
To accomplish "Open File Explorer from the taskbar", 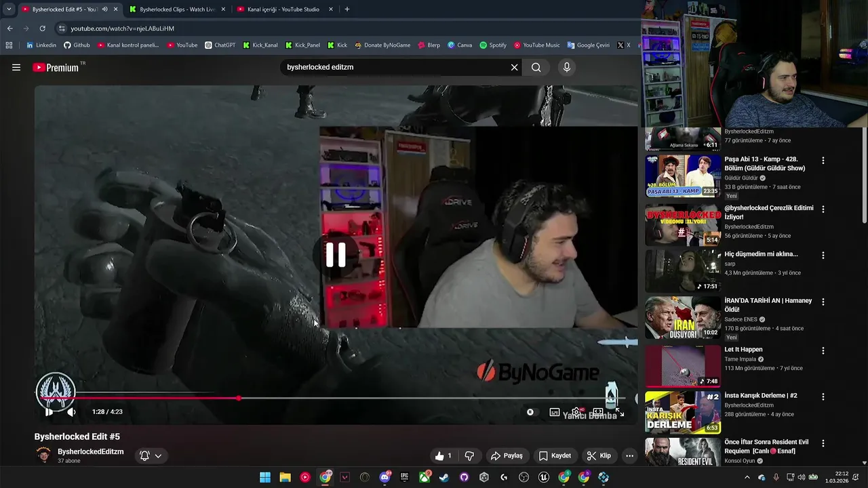I will tap(285, 477).
